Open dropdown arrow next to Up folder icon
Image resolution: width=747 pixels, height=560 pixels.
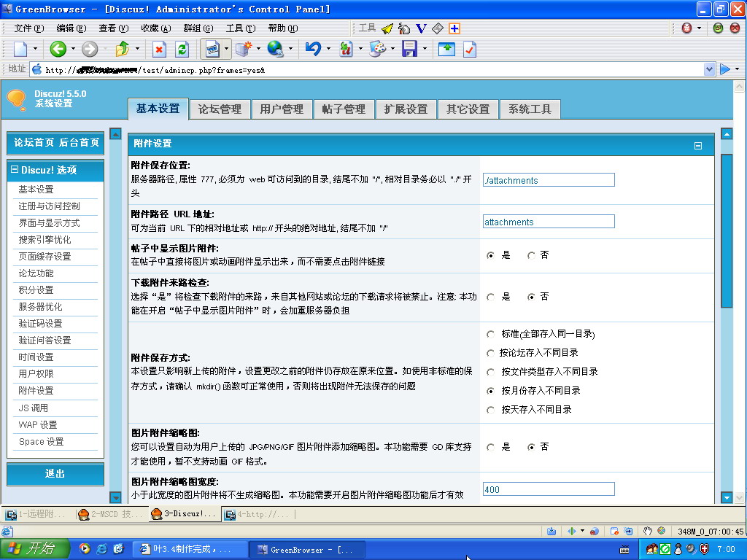pos(137,49)
